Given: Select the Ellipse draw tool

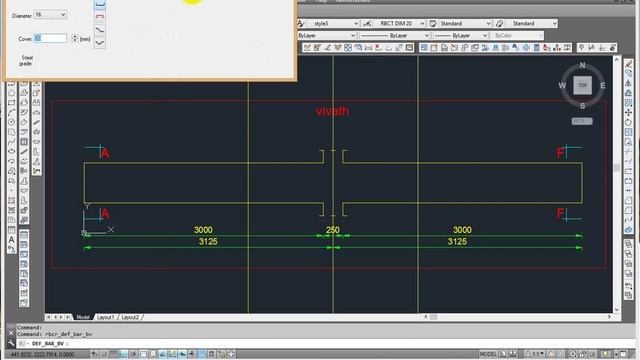Looking at the screenshot, I should tap(11, 151).
